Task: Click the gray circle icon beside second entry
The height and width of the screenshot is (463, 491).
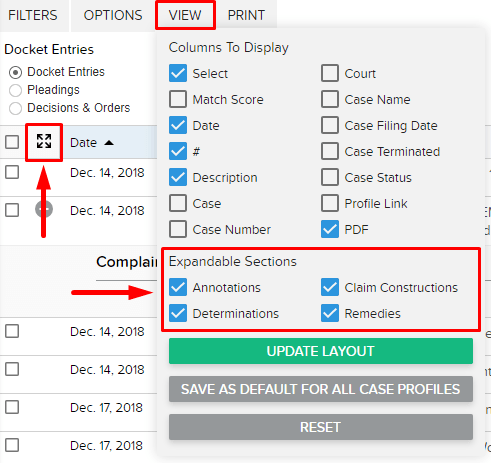Action: [44, 210]
